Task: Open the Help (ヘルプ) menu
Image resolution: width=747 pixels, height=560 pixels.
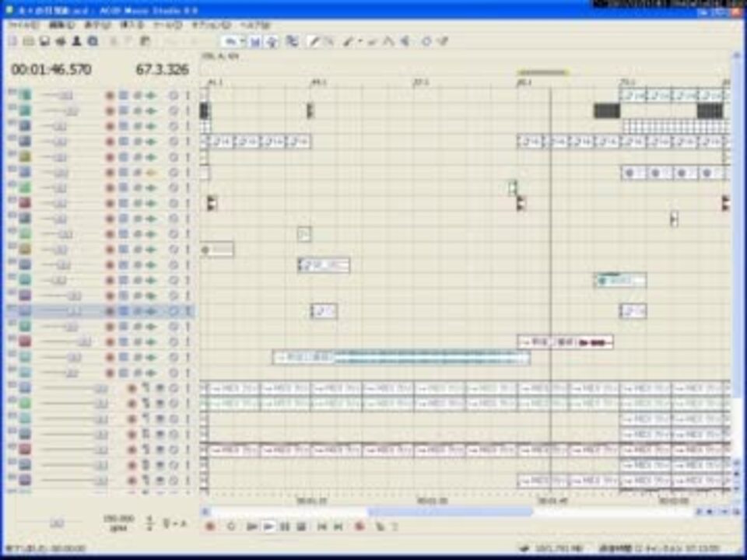Action: 255,25
